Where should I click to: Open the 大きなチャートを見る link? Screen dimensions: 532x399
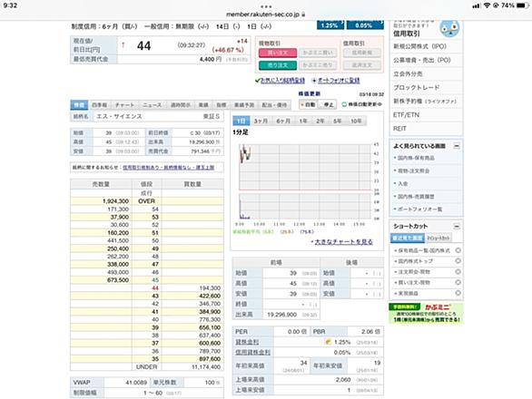pos(344,242)
